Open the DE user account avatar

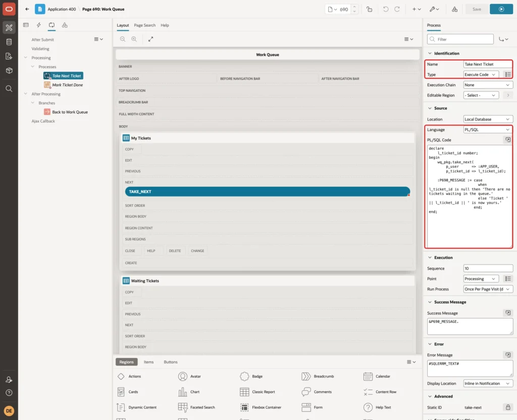[x=9, y=411]
